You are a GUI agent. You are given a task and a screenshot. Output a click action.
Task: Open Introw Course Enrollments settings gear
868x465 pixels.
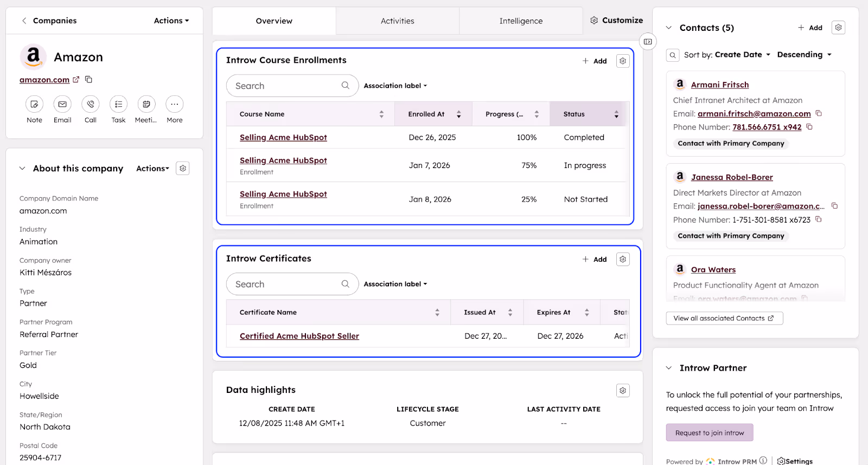click(623, 61)
